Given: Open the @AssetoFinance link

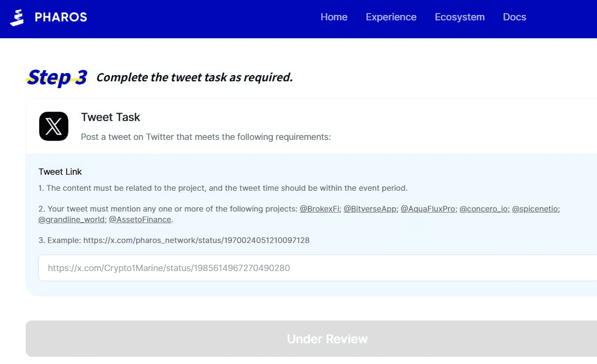Looking at the screenshot, I should click(140, 220).
